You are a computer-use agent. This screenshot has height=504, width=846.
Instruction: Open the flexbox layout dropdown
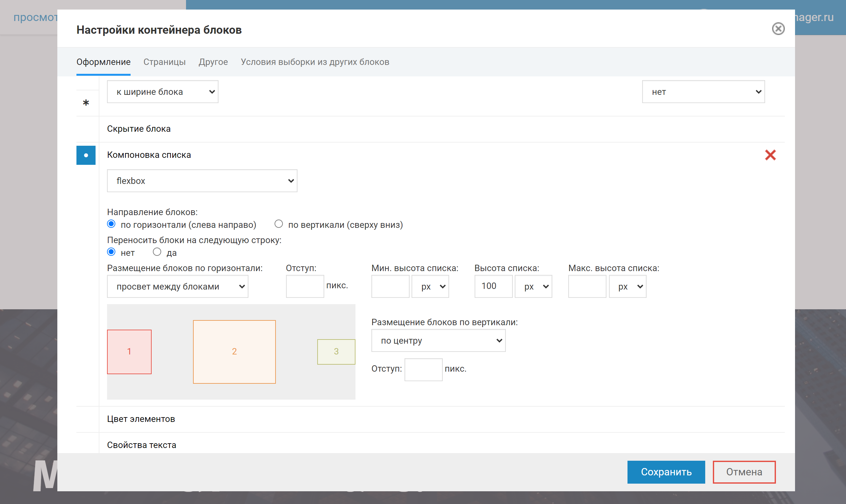coord(202,181)
